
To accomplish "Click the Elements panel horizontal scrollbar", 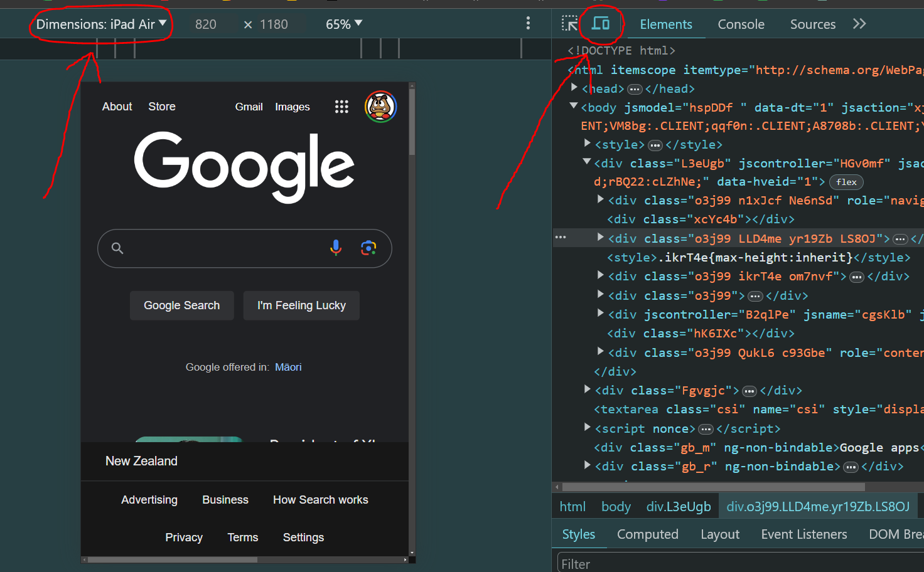I will pyautogui.click(x=714, y=487).
